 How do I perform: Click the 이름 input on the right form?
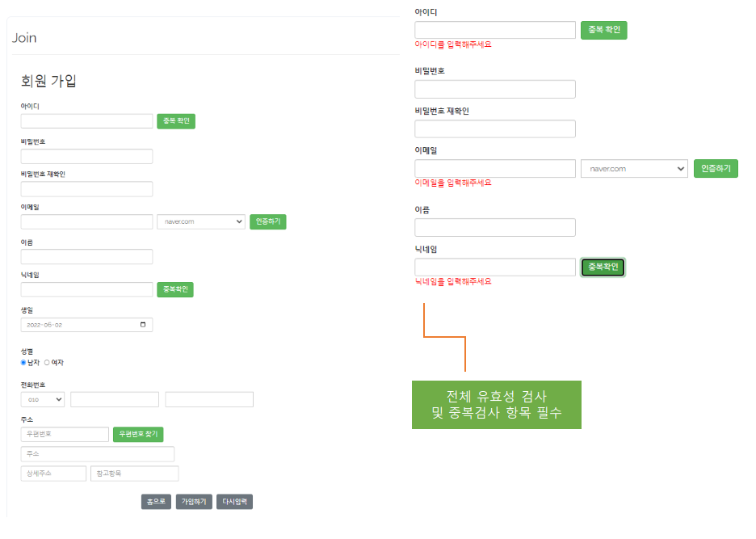pyautogui.click(x=494, y=227)
